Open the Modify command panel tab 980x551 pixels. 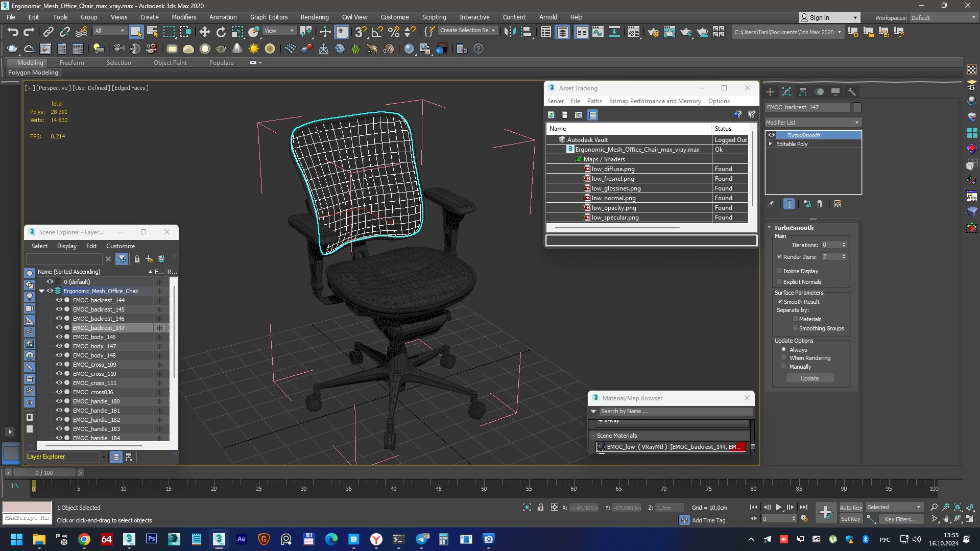[786, 92]
